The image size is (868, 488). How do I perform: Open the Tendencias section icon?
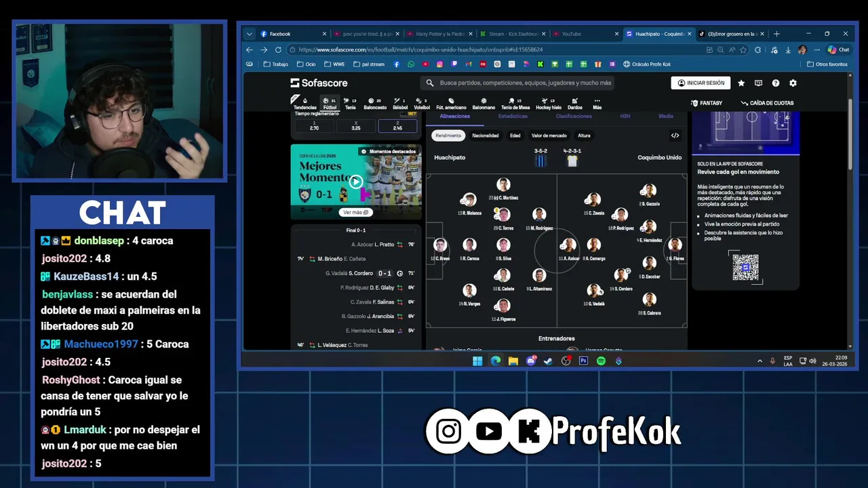tap(305, 104)
